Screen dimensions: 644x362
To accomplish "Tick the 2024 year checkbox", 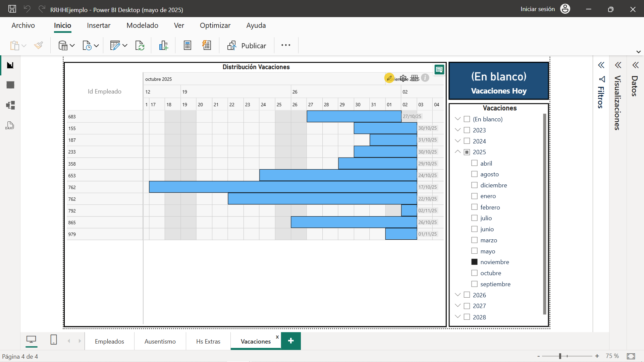I will click(x=467, y=141).
